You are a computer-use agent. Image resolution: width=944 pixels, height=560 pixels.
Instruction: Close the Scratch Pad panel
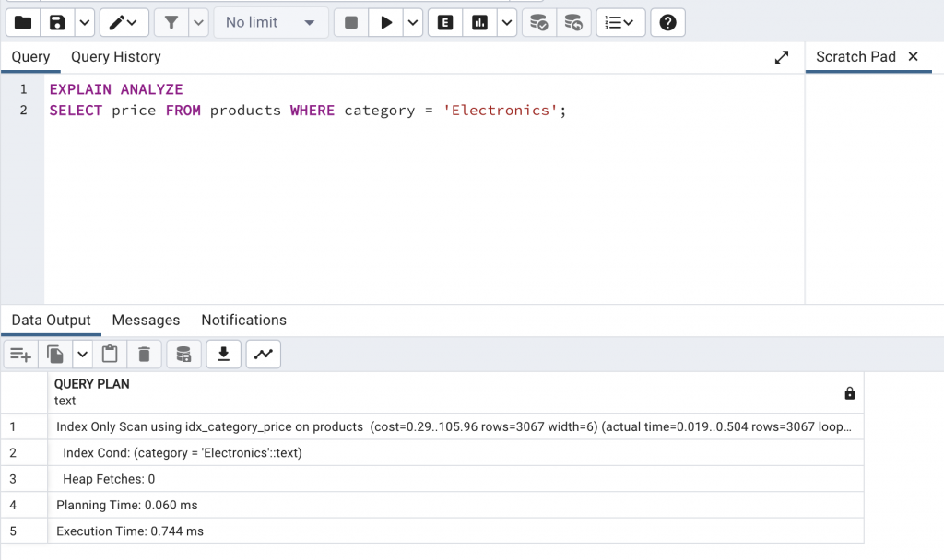click(914, 57)
